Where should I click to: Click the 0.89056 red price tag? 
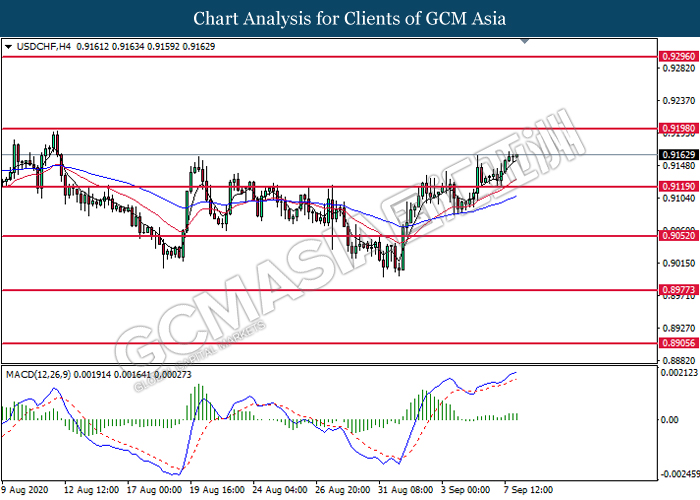(674, 342)
